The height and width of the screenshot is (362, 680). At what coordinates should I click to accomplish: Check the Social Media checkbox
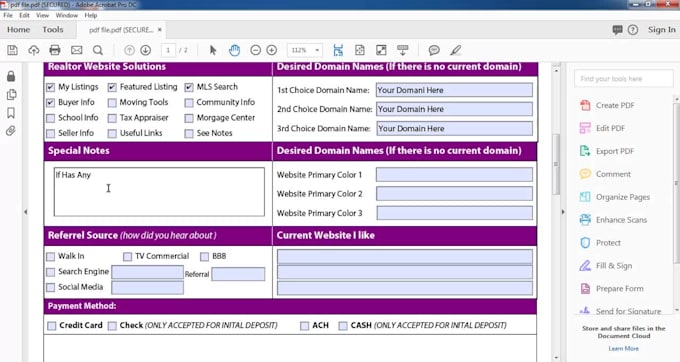[x=51, y=287]
